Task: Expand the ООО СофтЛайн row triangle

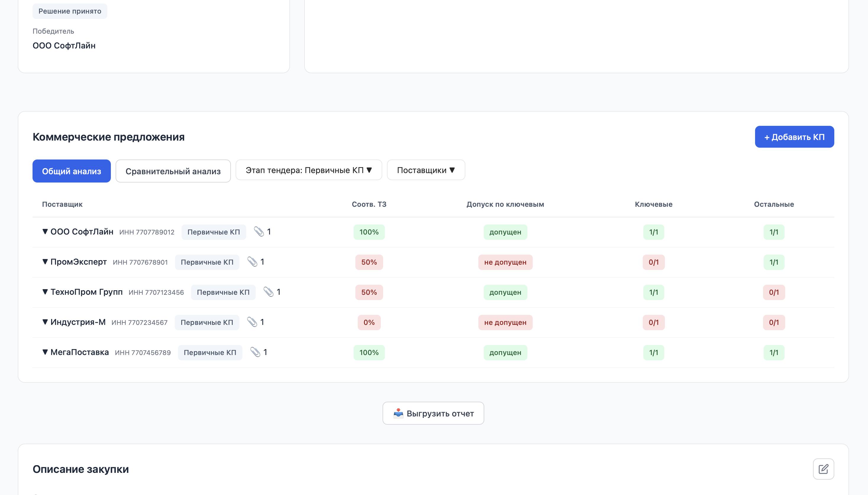Action: pos(45,232)
